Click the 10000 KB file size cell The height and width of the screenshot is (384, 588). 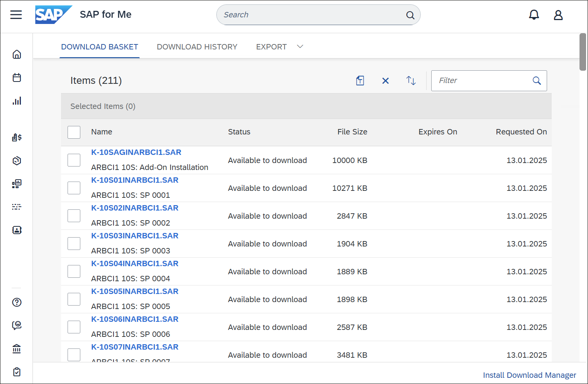(350, 160)
